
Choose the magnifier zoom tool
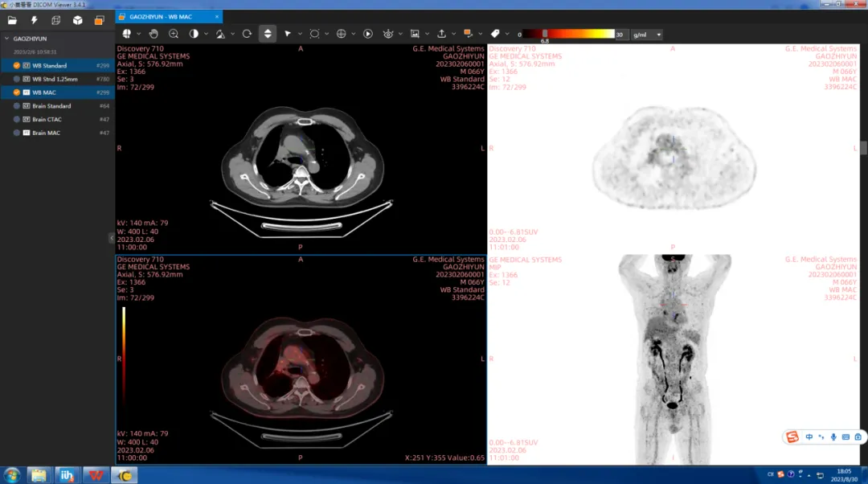click(174, 34)
